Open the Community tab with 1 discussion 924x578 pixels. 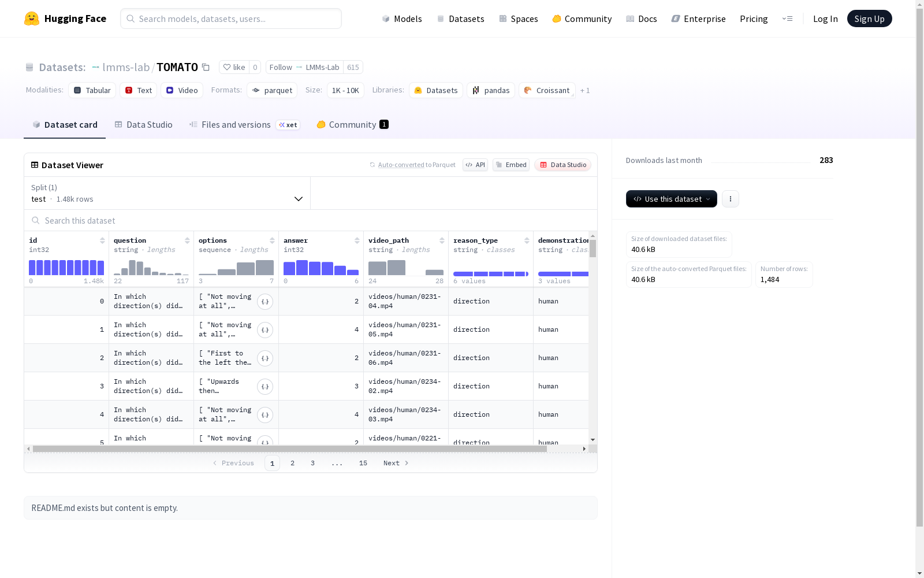352,125
